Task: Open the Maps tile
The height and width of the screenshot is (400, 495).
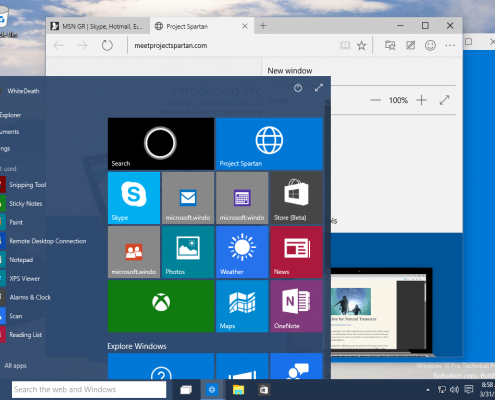Action: pos(242,306)
